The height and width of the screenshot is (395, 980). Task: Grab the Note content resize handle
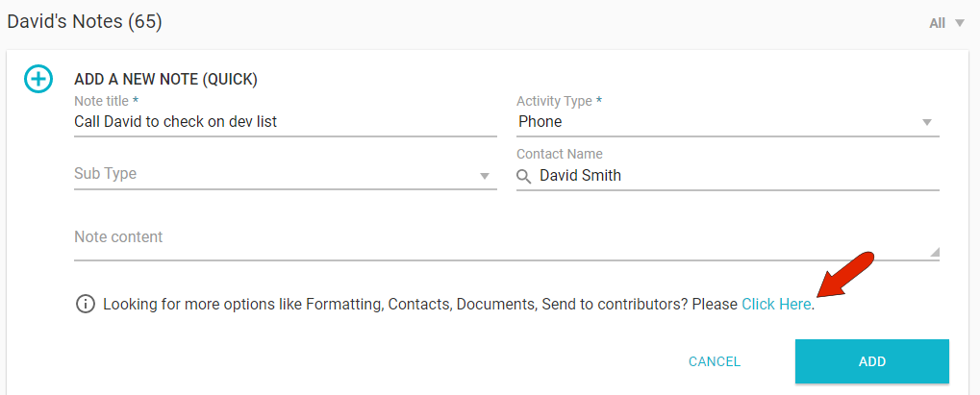[934, 252]
